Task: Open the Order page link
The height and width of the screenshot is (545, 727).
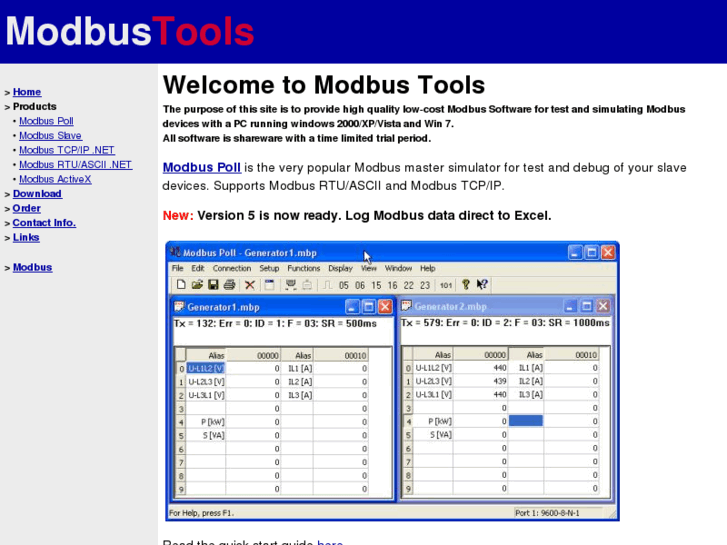Action: click(26, 208)
